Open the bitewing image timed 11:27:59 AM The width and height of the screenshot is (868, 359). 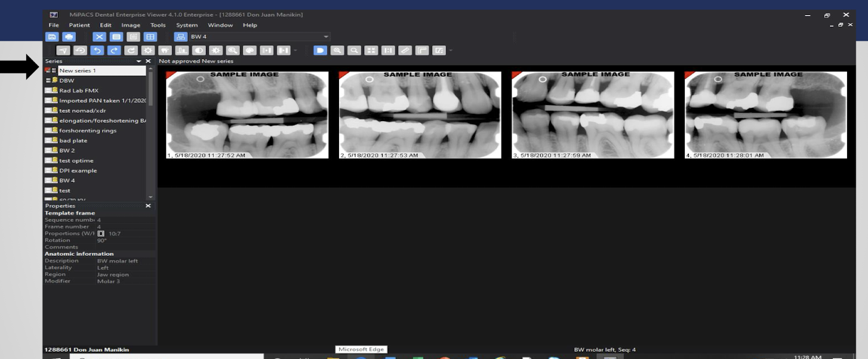pos(593,115)
